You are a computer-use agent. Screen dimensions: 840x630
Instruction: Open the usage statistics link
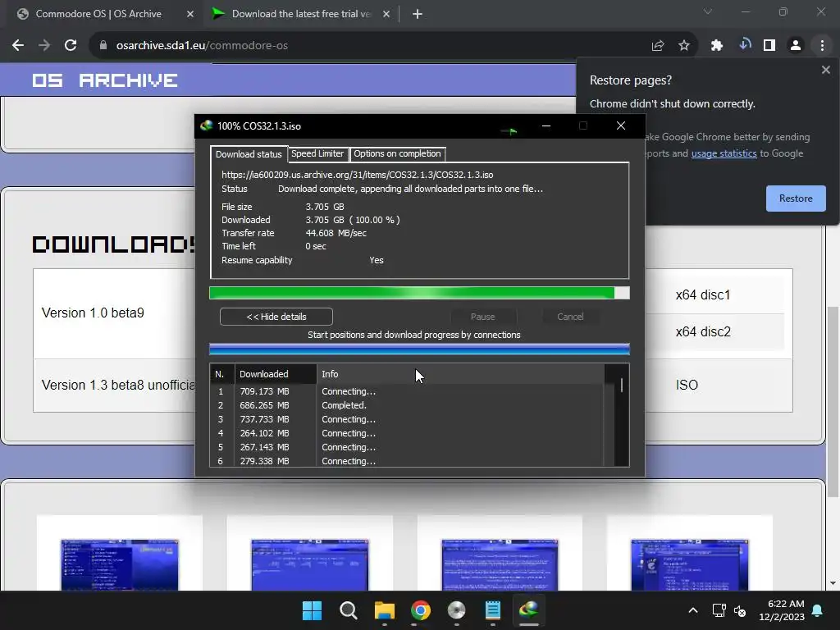tap(724, 153)
